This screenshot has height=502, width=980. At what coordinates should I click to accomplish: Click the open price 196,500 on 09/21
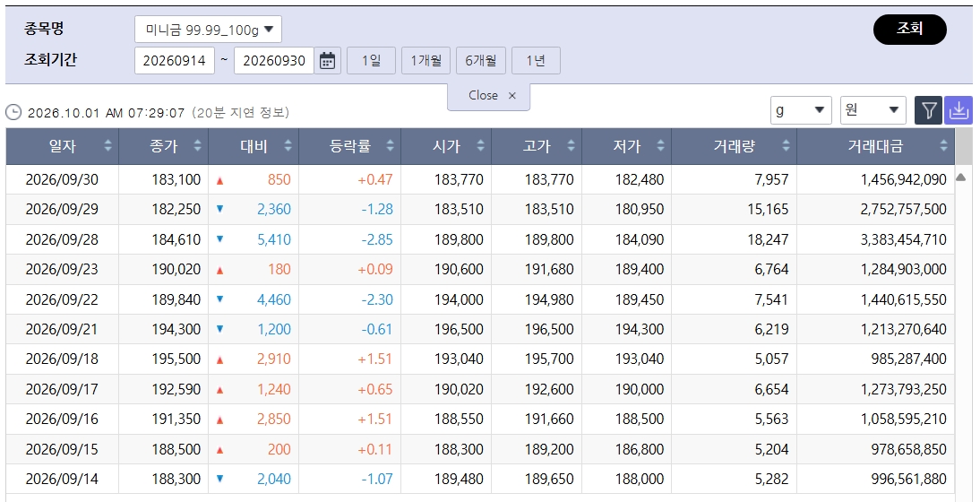tap(459, 330)
